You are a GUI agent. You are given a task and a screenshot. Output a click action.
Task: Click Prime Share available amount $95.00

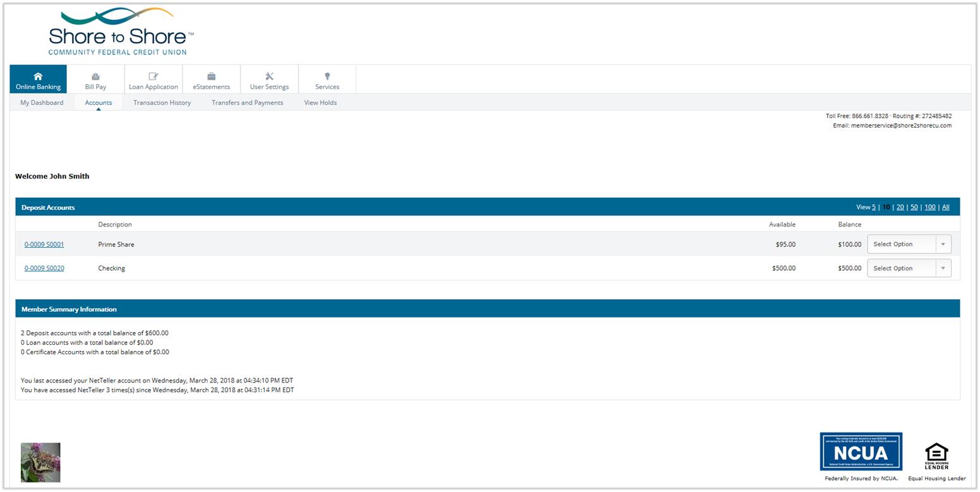785,244
